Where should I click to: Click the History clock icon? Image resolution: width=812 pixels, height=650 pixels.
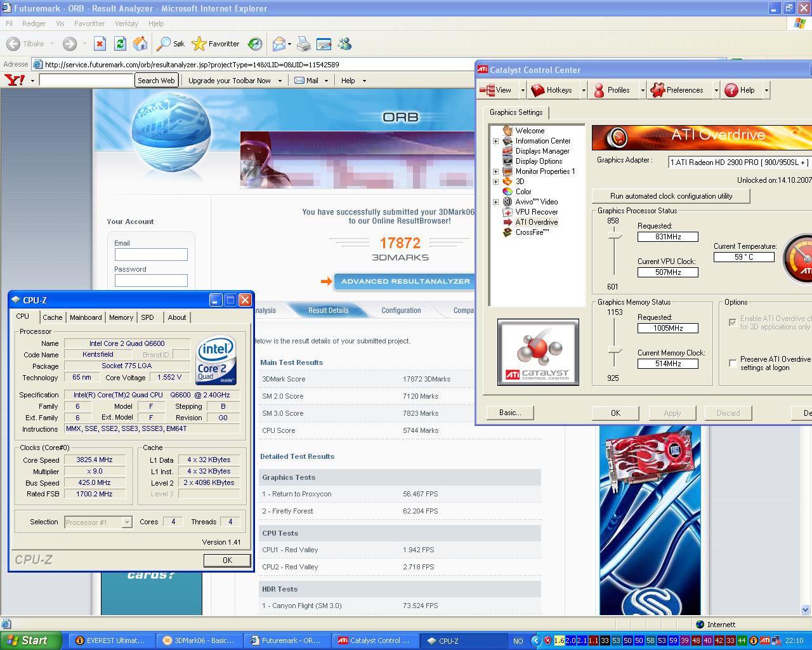pos(255,44)
